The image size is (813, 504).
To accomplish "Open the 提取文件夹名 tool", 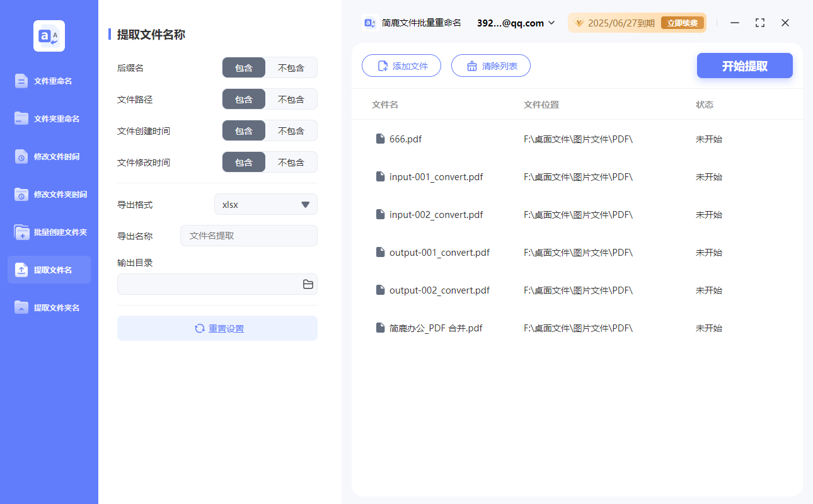I will (x=49, y=307).
